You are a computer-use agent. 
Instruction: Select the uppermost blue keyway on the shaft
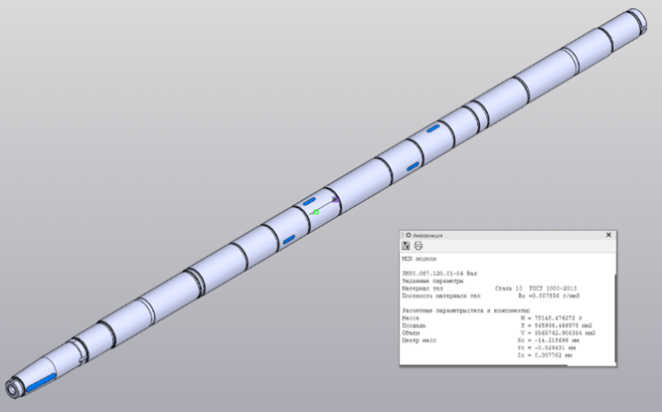pyautogui.click(x=433, y=128)
